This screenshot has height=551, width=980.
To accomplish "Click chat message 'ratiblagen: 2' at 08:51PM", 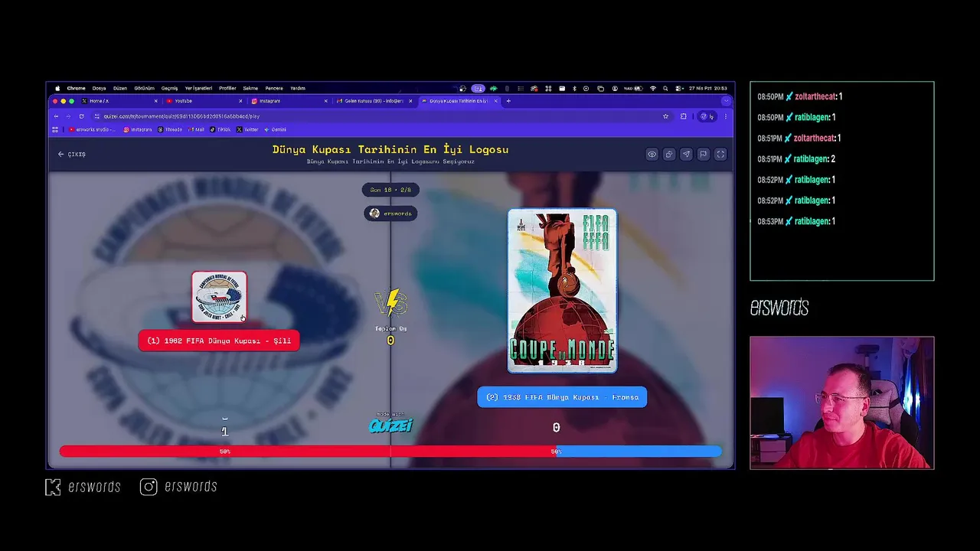I will point(796,159).
